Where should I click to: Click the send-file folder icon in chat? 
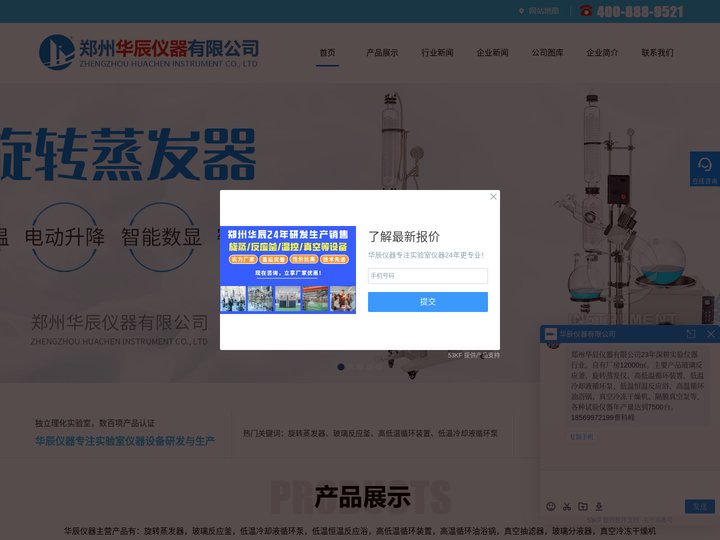pos(583,506)
